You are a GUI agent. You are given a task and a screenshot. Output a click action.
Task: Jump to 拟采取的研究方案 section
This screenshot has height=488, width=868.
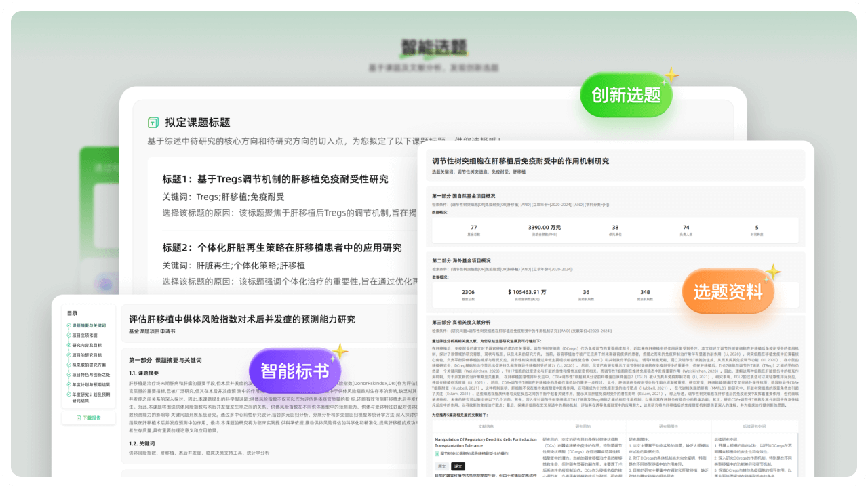[x=90, y=365]
